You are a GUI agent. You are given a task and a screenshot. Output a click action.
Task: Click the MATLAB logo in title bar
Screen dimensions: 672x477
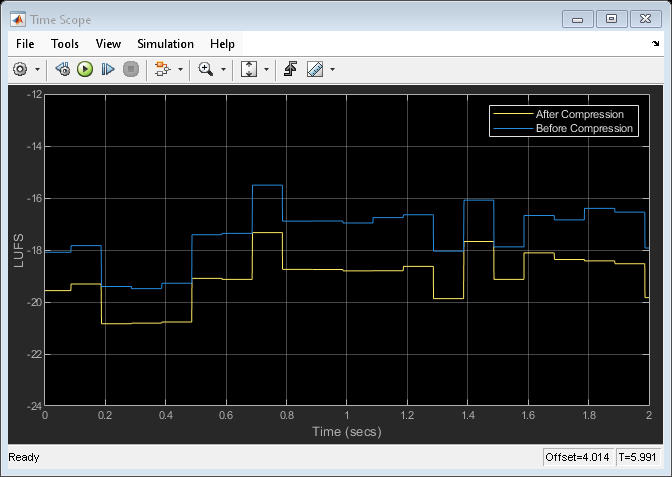18,20
